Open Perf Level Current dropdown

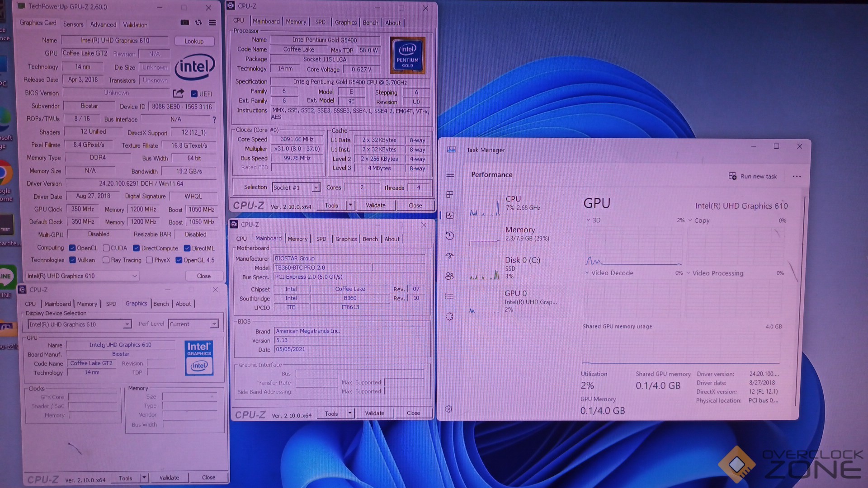213,324
